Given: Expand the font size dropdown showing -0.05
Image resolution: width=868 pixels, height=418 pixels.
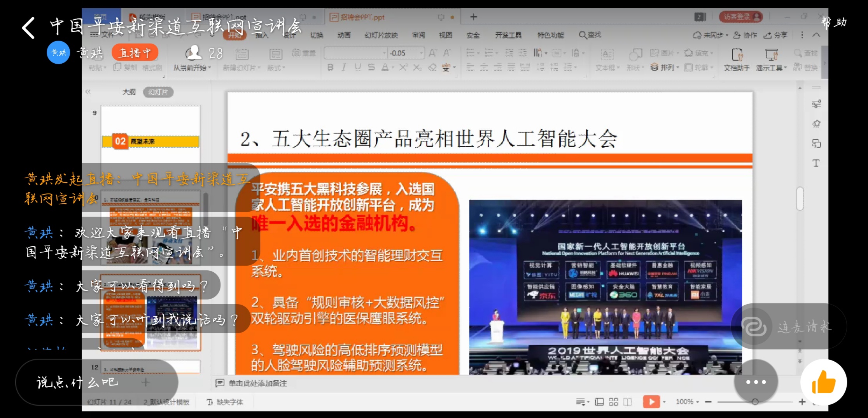Looking at the screenshot, I should [421, 53].
